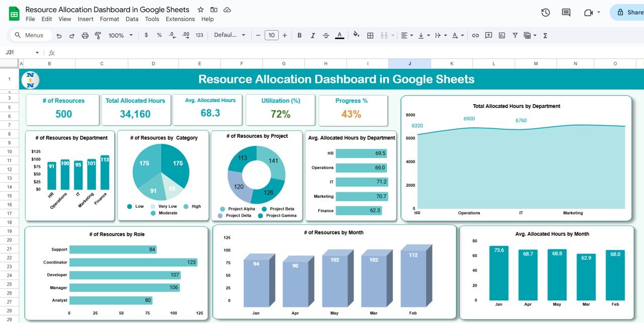This screenshot has width=644, height=323.
Task: Select the paint format roller tool
Action: [98, 35]
